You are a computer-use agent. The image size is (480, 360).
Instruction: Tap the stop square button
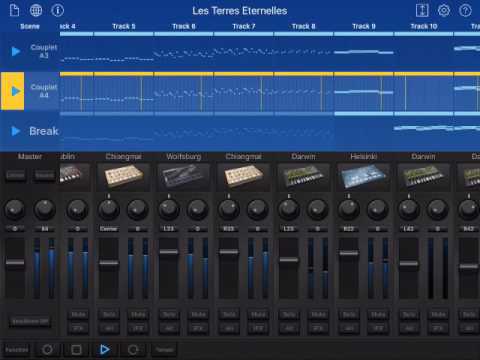click(x=76, y=349)
